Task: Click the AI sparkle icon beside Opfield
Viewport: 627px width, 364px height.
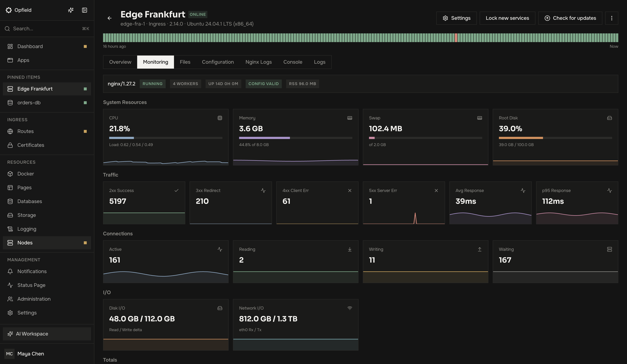Action: 71,10
